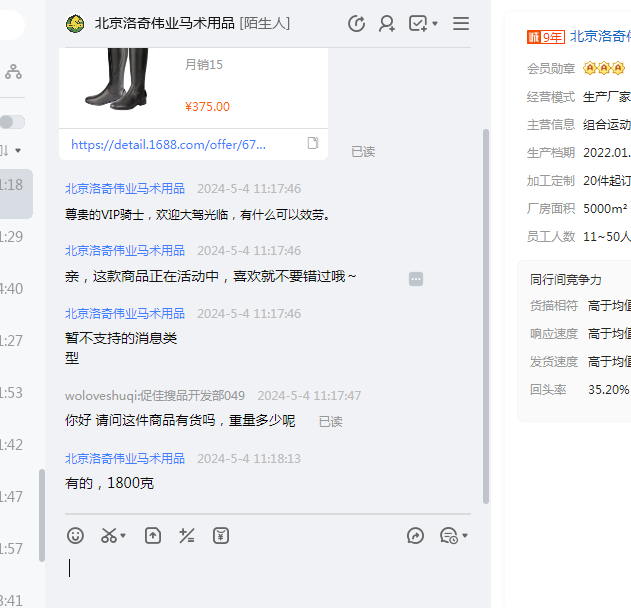
Task: Click the more options bubble beside promotion message
Action: click(416, 278)
